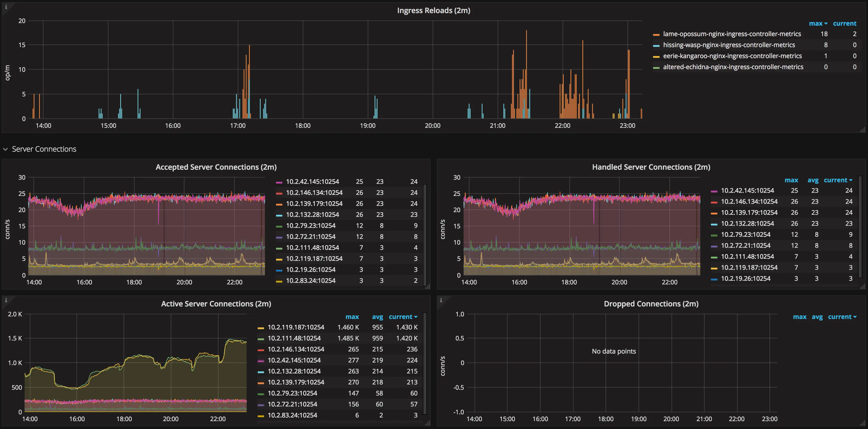Open the max sort dropdown in Ingress Reloads legend
The image size is (868, 429).
(x=818, y=23)
